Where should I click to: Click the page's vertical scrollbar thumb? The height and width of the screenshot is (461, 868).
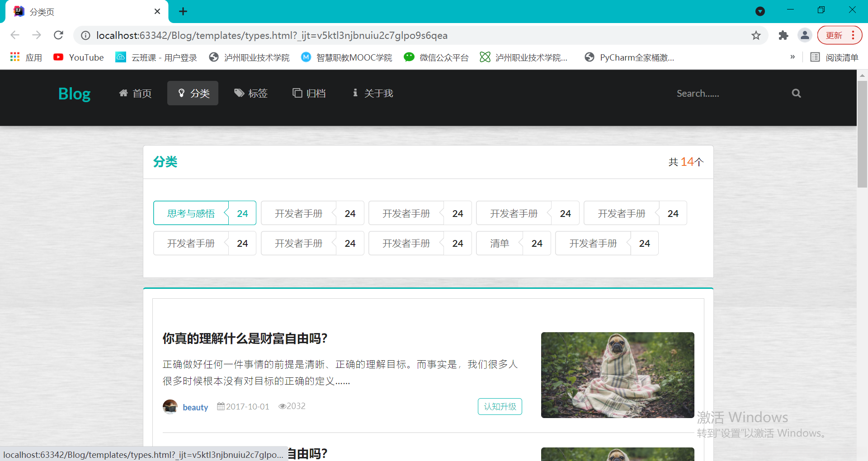pyautogui.click(x=862, y=134)
